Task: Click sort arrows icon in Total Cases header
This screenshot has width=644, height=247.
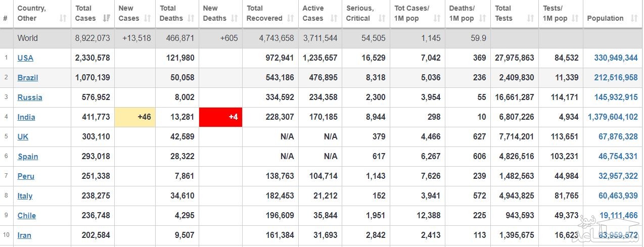Action: click(x=106, y=18)
